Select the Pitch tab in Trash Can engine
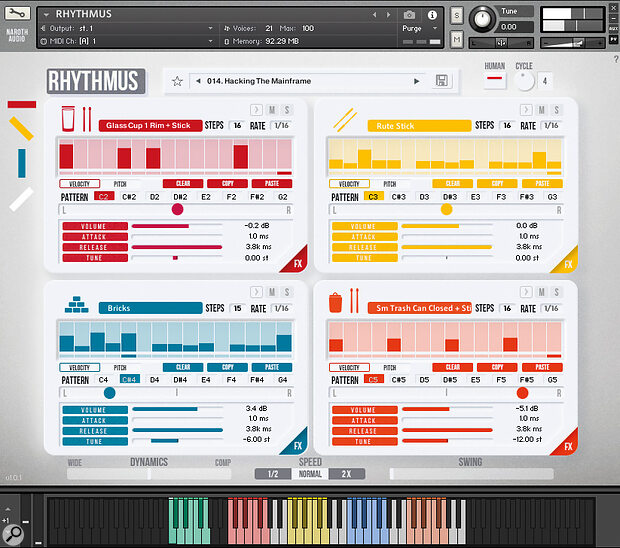The height and width of the screenshot is (548, 620). [390, 367]
